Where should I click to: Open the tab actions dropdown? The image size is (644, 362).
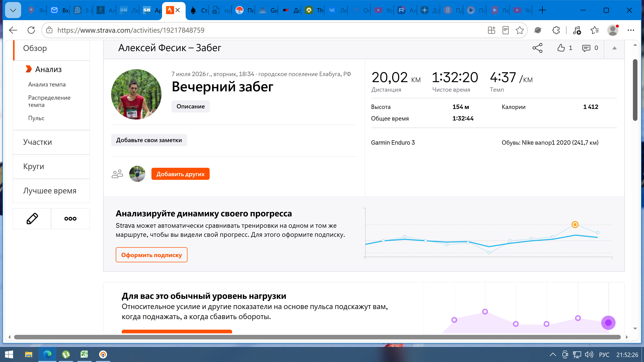13,10
